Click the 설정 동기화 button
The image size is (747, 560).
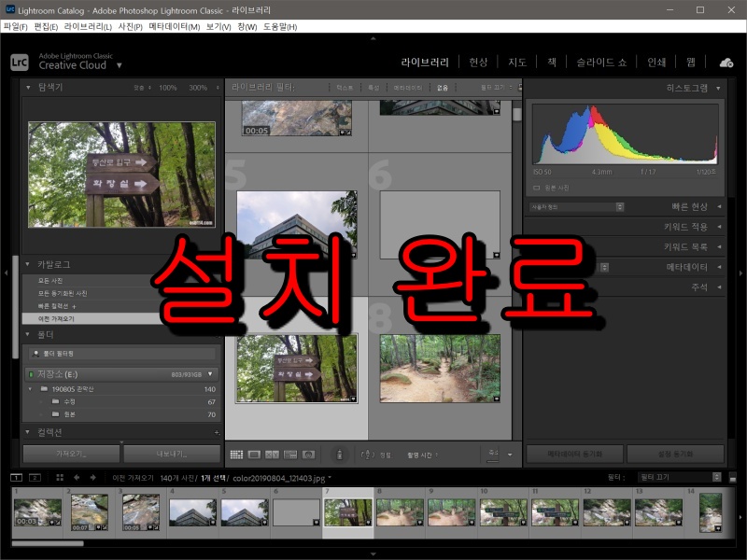[x=675, y=454]
